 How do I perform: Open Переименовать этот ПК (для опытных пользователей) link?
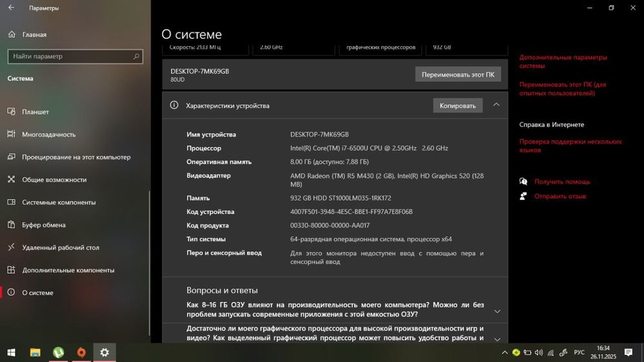coord(562,89)
